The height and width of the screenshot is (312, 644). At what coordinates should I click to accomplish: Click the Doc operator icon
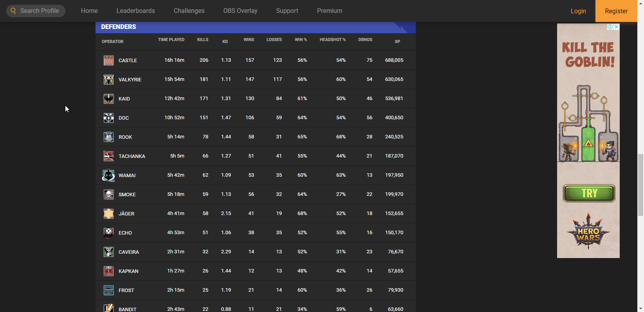(108, 118)
